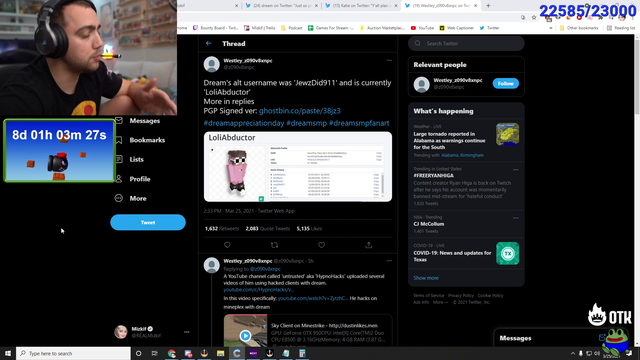
Task: Click Show more under What's happening
Action: (x=426, y=278)
